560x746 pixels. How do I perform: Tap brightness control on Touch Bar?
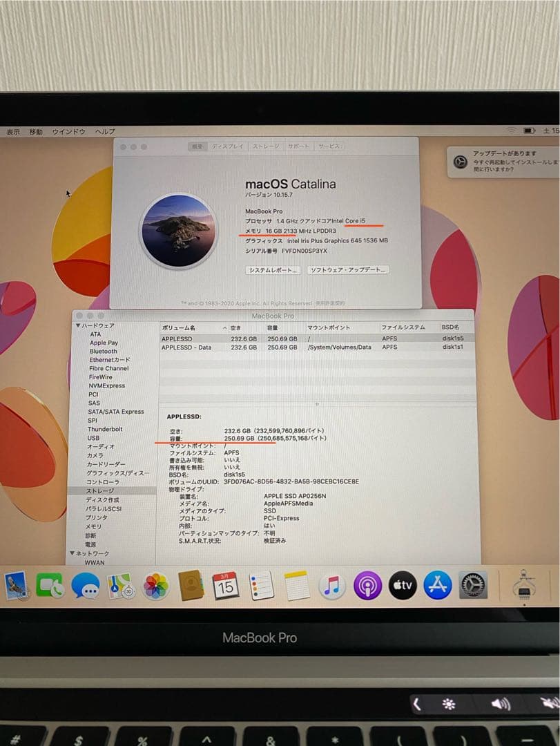(x=449, y=703)
